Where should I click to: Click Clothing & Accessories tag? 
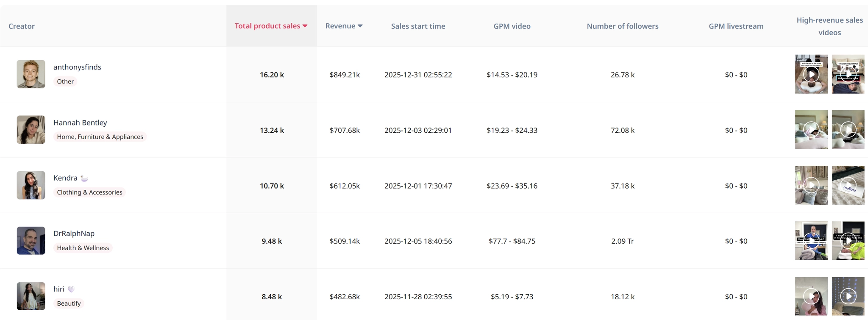click(x=89, y=192)
